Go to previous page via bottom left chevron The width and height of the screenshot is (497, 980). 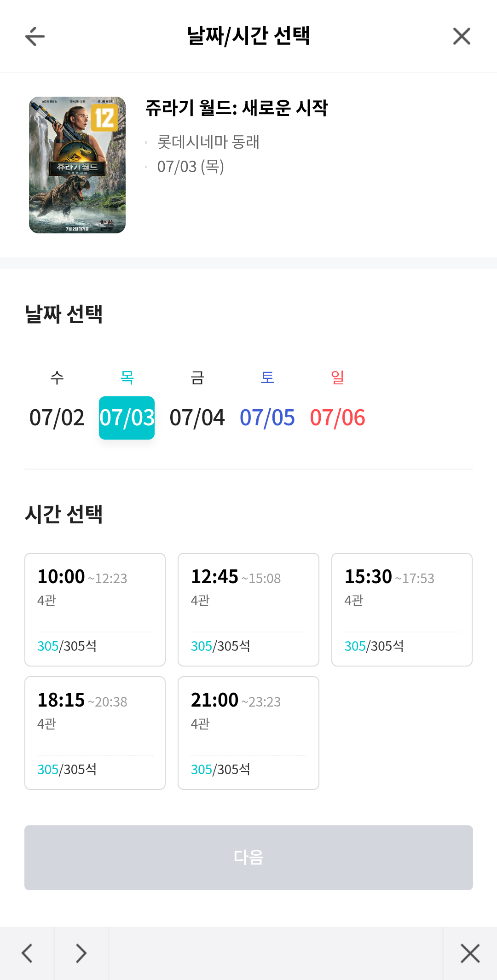point(27,953)
